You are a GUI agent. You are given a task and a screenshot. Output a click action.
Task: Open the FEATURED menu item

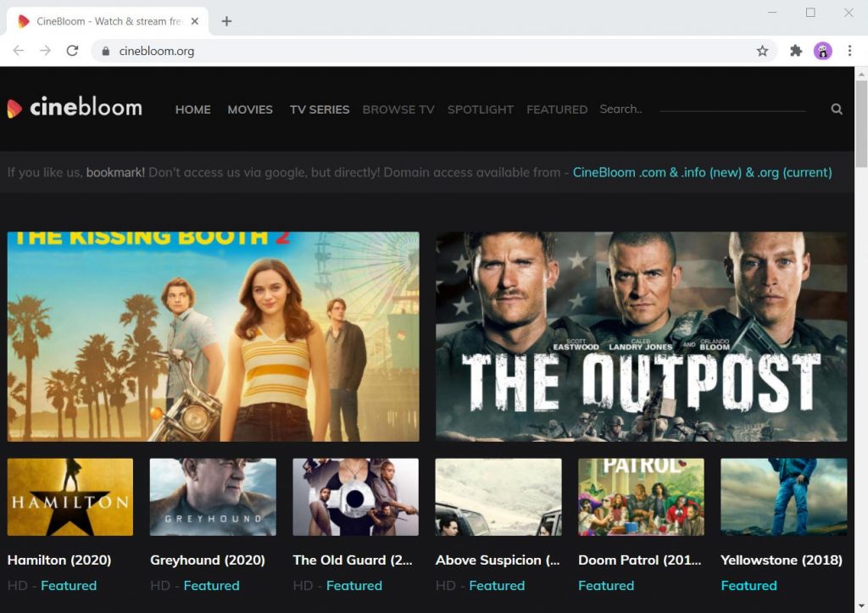pos(557,109)
